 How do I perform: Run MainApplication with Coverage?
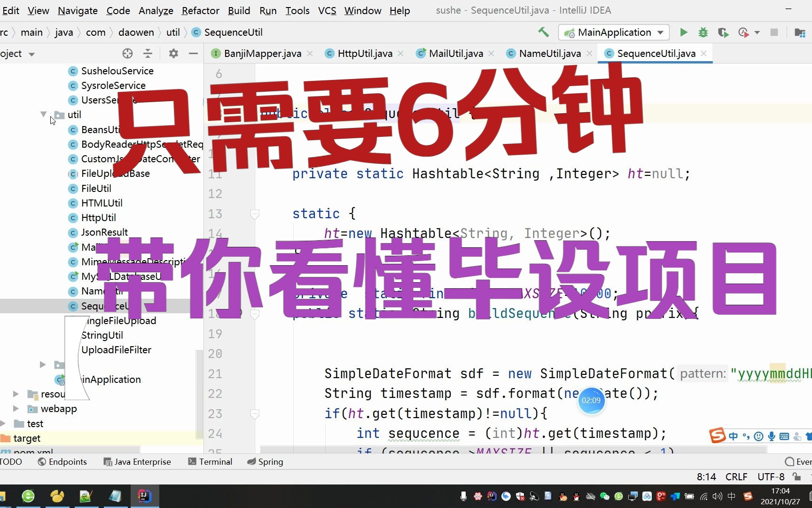(723, 32)
